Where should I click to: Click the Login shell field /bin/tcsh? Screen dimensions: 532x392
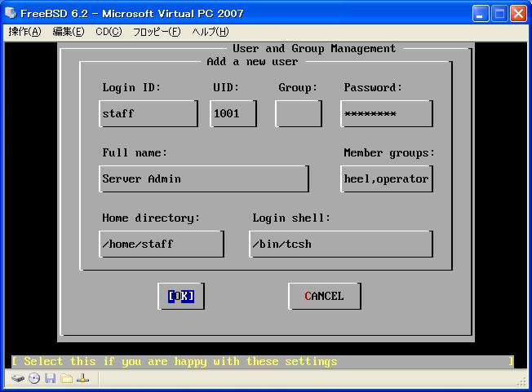pyautogui.click(x=341, y=244)
